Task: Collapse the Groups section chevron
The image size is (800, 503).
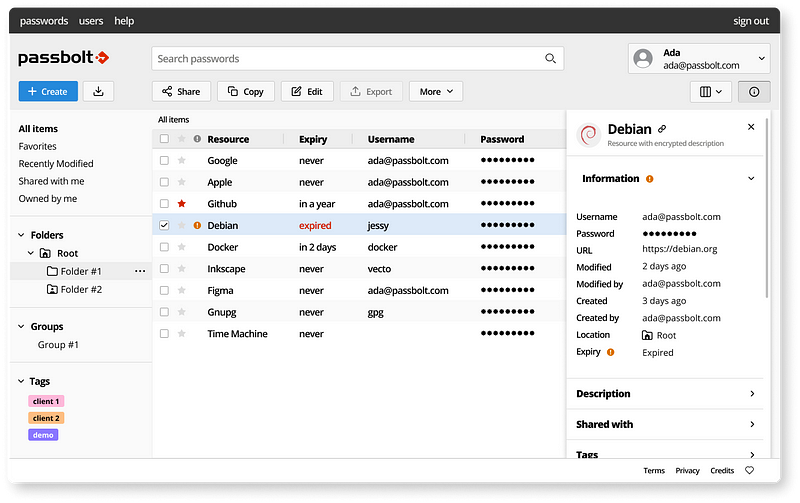Action: (21, 326)
